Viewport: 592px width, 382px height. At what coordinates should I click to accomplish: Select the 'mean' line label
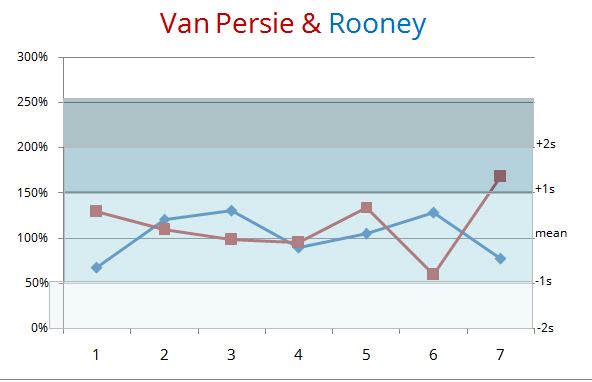point(551,233)
